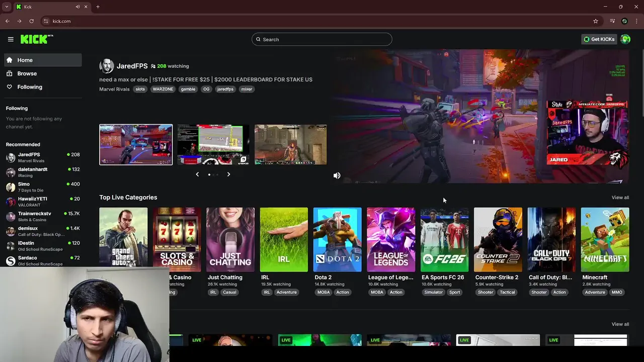The width and height of the screenshot is (644, 362).
Task: Open Trainwreckstv recommended channel
Action: point(43,217)
